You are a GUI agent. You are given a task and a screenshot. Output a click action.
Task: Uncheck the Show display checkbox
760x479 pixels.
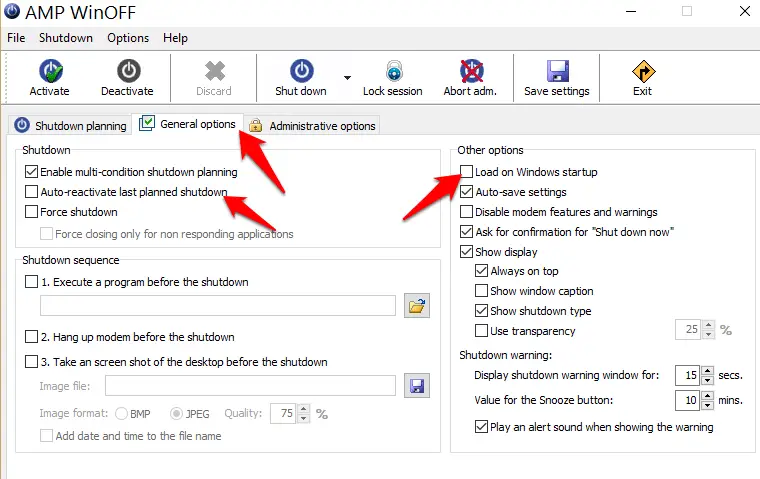466,252
